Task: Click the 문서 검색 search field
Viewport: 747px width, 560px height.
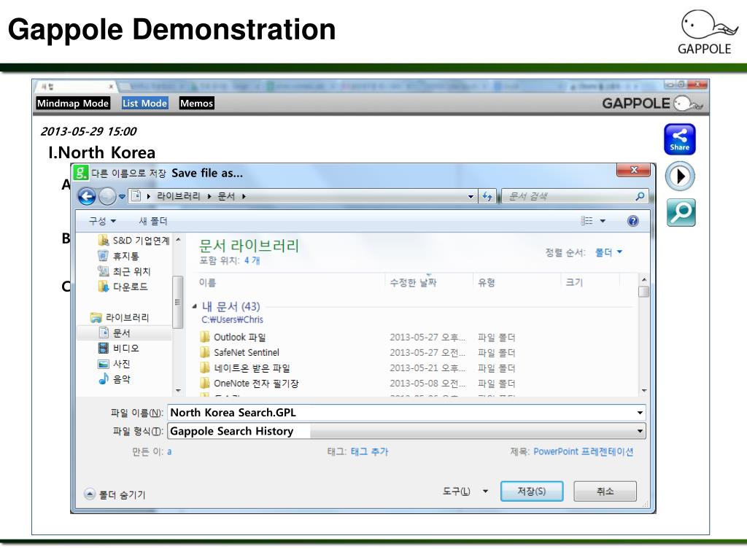Action: point(575,196)
